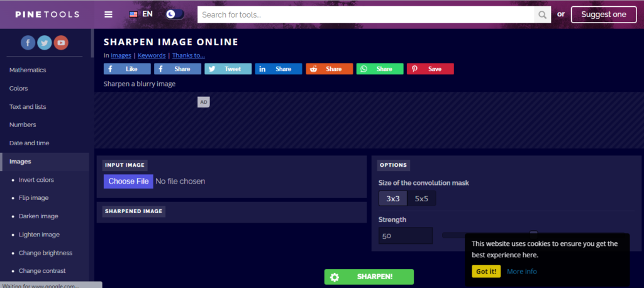Click the Search for tools field
The width and height of the screenshot is (644, 288).
click(365, 15)
